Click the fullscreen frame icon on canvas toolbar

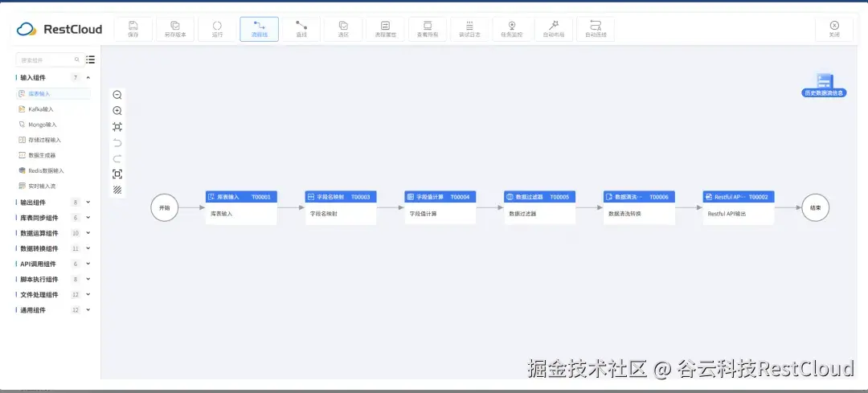pyautogui.click(x=117, y=174)
